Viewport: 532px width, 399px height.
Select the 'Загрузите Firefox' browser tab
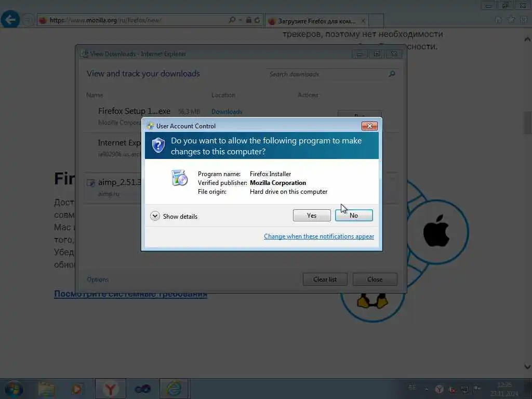pos(316,21)
